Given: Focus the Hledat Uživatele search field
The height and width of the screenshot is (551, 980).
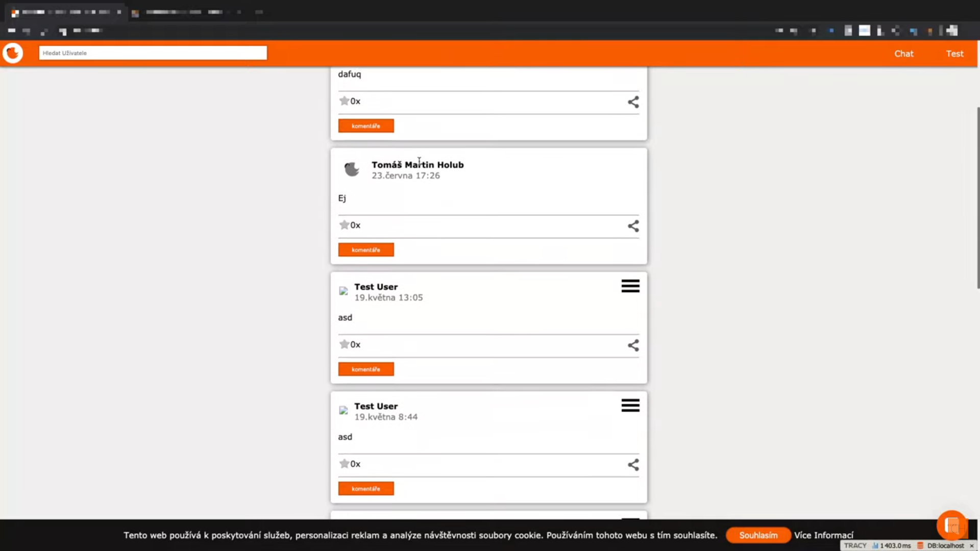Looking at the screenshot, I should [153, 53].
